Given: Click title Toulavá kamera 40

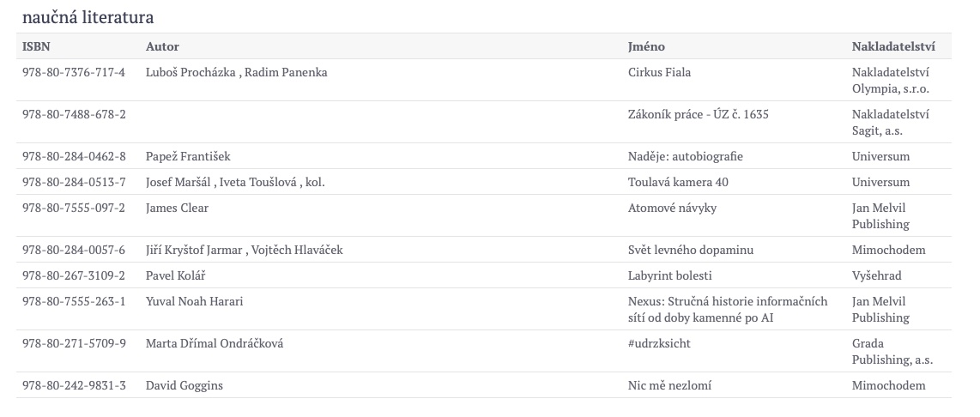Looking at the screenshot, I should point(678,183).
